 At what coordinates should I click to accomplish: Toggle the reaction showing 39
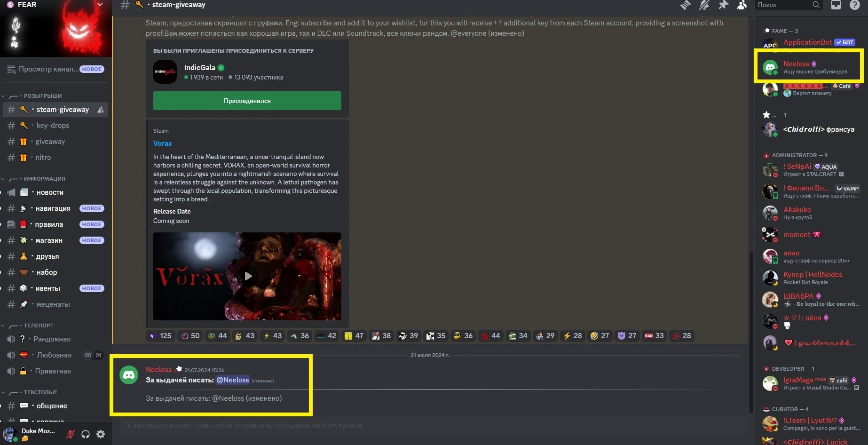pos(409,336)
